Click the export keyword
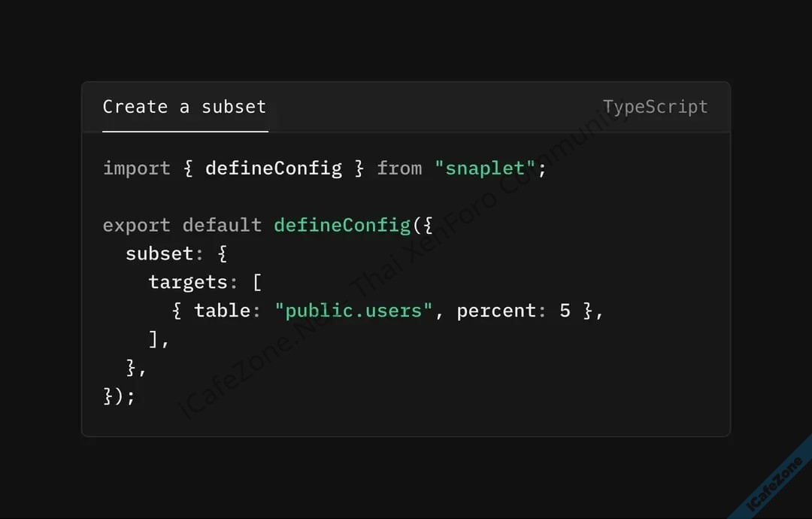 pyautogui.click(x=136, y=225)
